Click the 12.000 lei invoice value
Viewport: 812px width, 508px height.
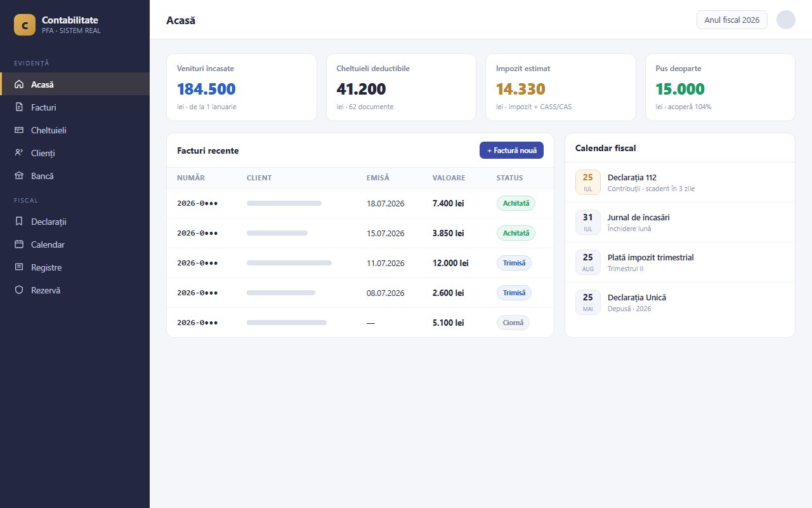click(x=450, y=263)
